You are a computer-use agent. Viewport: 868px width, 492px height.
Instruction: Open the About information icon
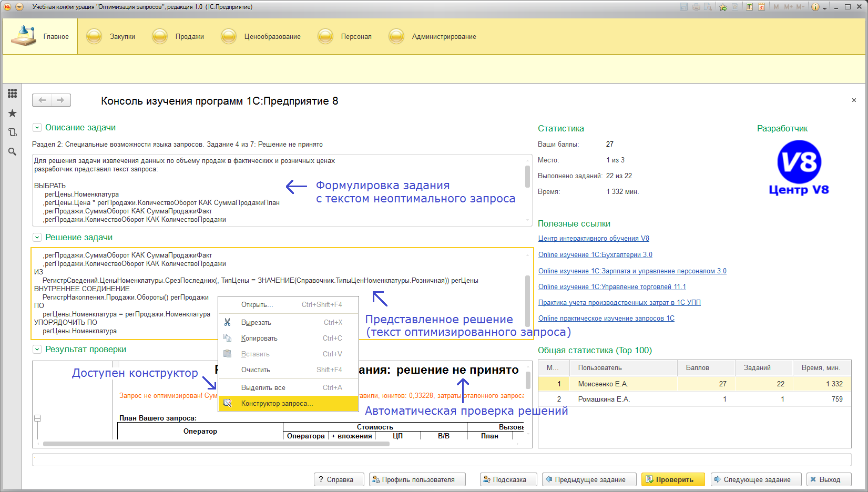[815, 7]
